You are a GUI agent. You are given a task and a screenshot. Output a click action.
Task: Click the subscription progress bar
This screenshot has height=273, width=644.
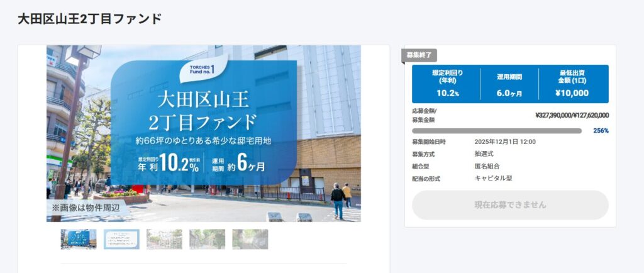tap(496, 131)
